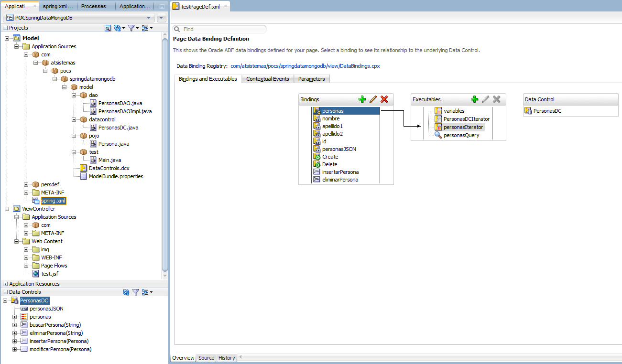Select modificarPersona(Persona) data control method
This screenshot has width=622, height=364.
pyautogui.click(x=60, y=349)
